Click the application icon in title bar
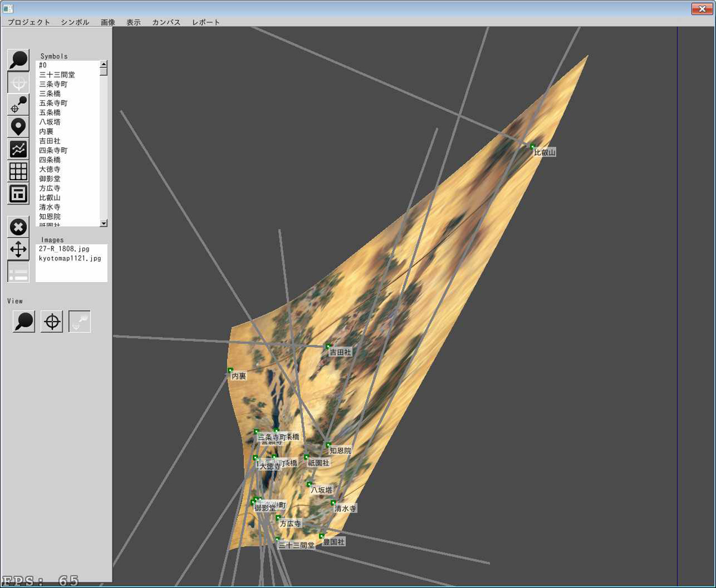This screenshot has width=716, height=588. click(x=8, y=8)
